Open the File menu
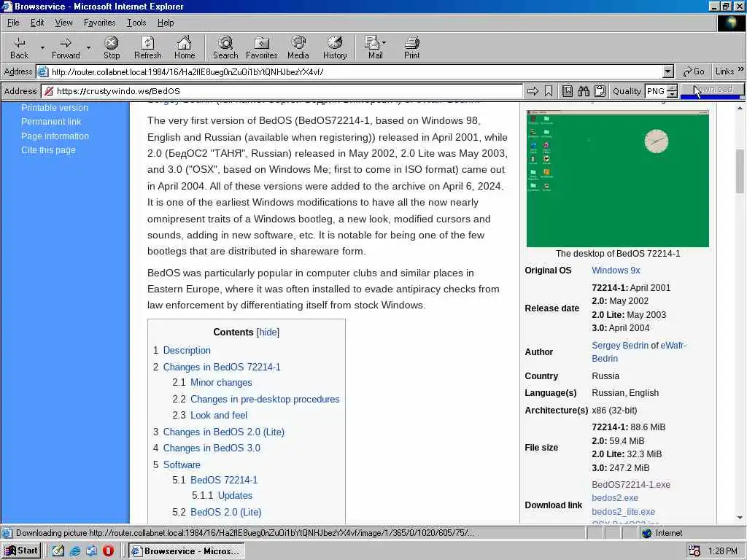This screenshot has width=747, height=560. tap(13, 23)
